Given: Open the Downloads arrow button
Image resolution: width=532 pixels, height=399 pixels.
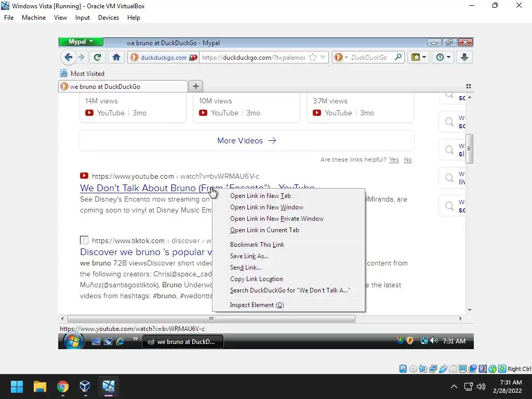Looking at the screenshot, I should (464, 57).
